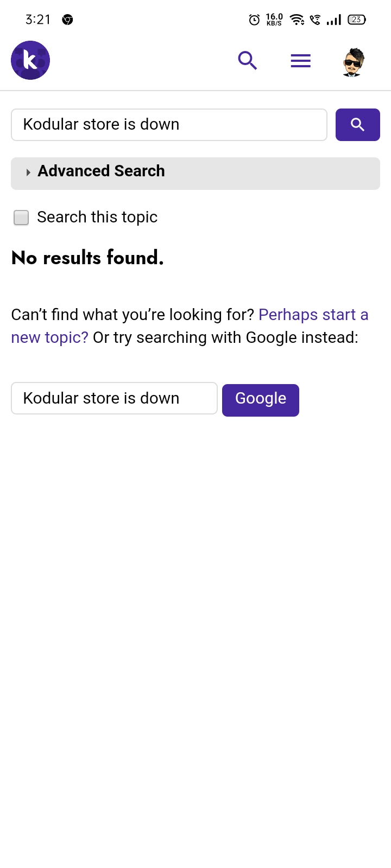391x868 pixels.
Task: Tap the header magnifier search icon
Action: (248, 60)
